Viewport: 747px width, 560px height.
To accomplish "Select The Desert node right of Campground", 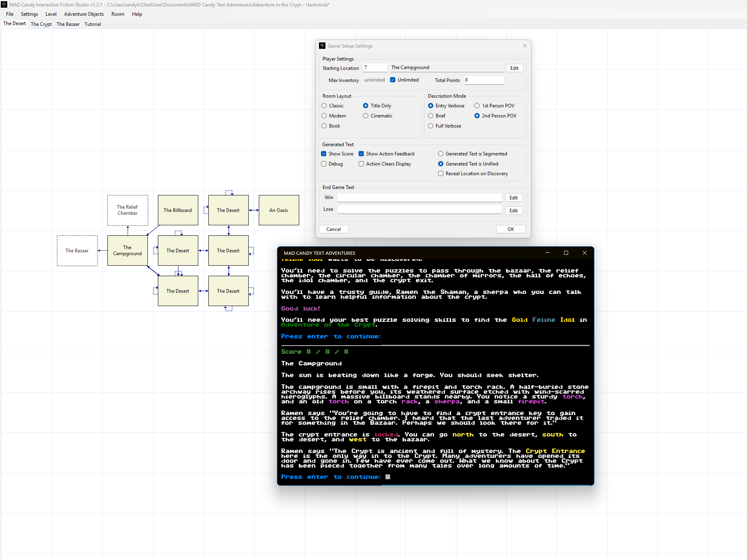I will coord(178,251).
